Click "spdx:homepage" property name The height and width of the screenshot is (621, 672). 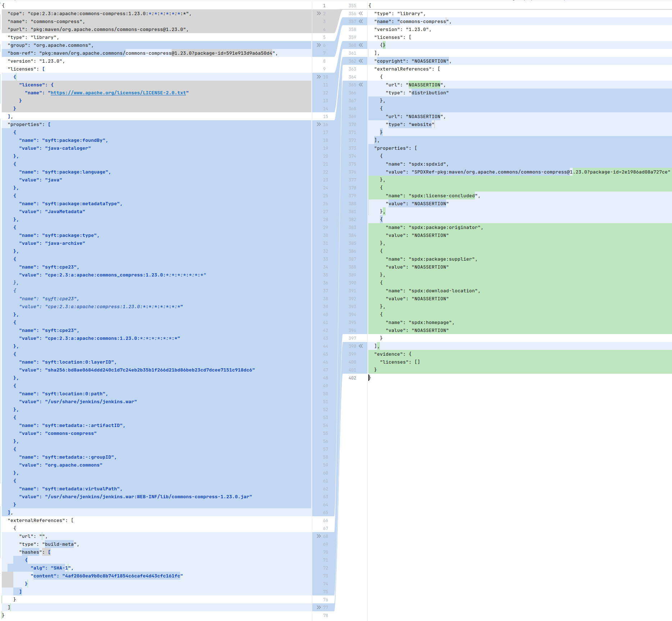[x=430, y=323]
